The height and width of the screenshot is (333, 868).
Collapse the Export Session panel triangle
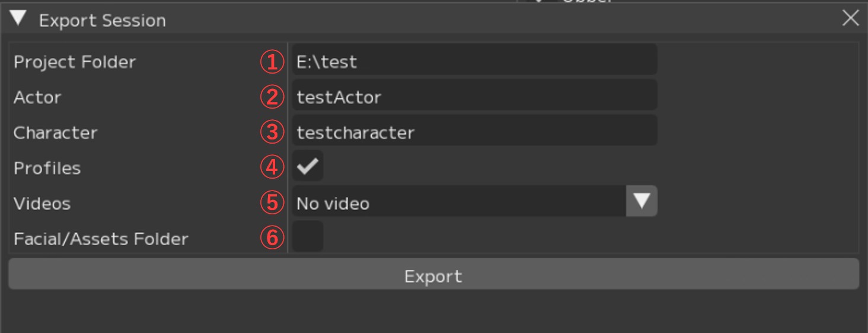[18, 19]
